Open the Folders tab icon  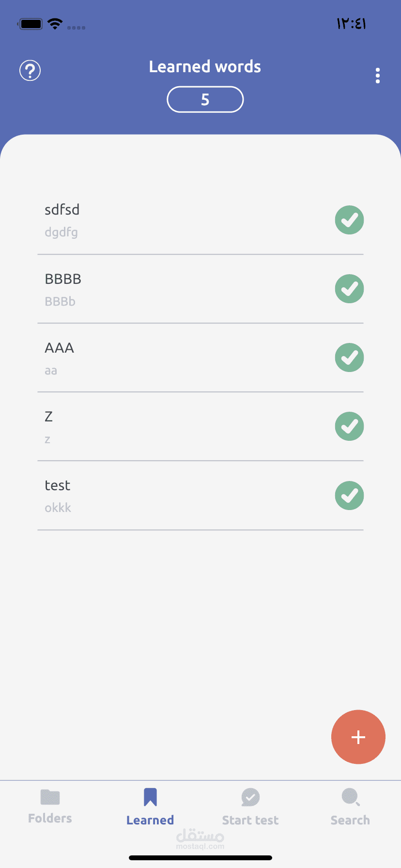pyautogui.click(x=50, y=797)
